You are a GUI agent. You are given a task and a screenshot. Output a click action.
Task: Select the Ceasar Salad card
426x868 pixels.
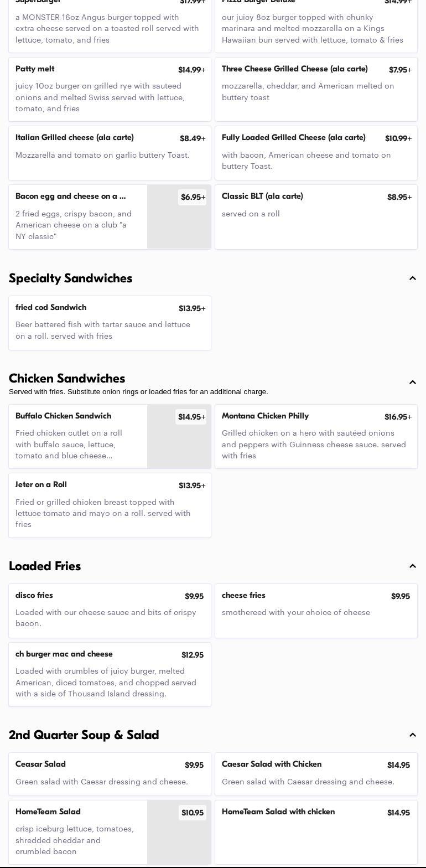pyautogui.click(x=110, y=773)
